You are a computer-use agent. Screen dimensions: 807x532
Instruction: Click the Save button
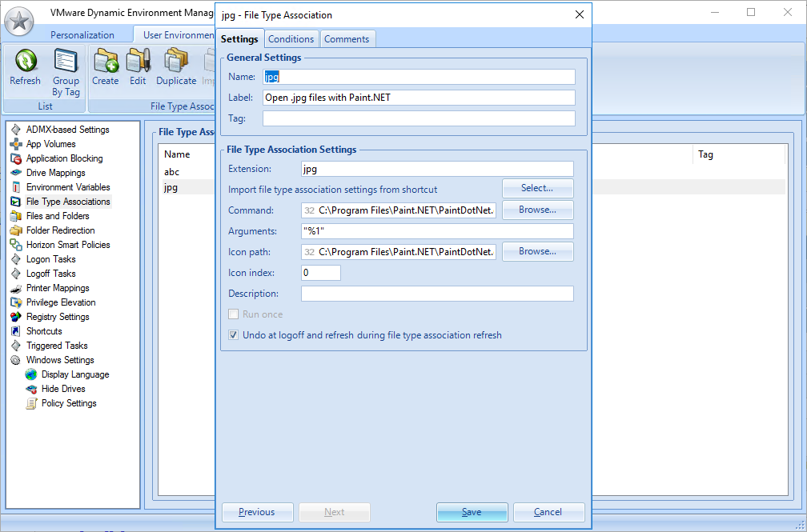tap(472, 512)
